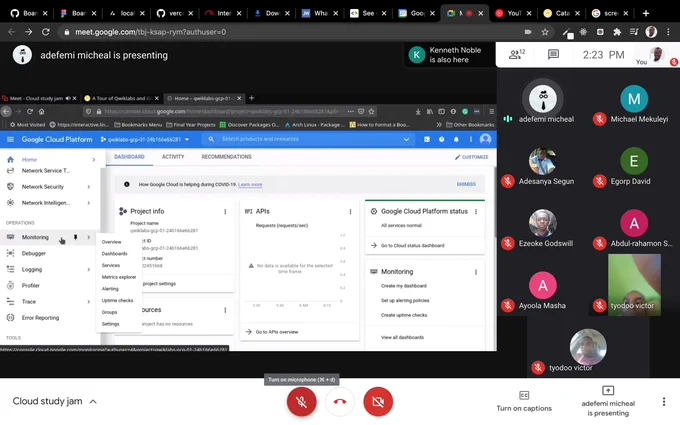Open APIs card options menu
Image resolution: width=680 pixels, height=425 pixels.
[350, 212]
